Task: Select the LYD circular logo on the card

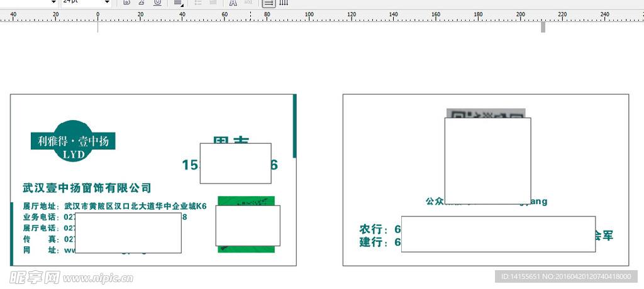Action: pos(73,141)
